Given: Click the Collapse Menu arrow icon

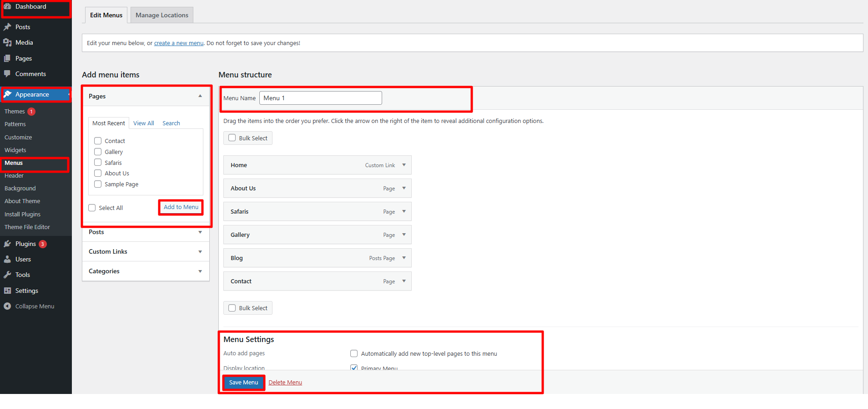Looking at the screenshot, I should pos(7,306).
